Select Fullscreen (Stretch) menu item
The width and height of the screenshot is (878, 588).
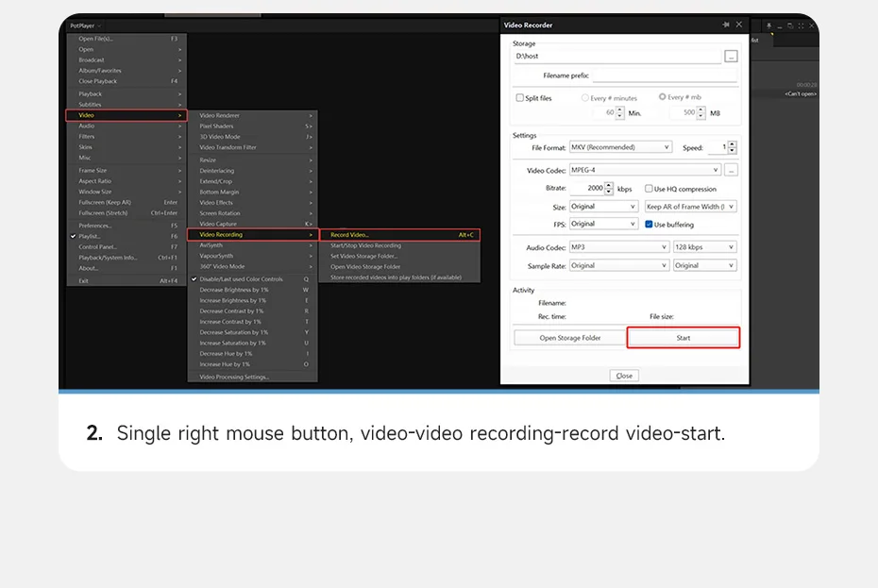pos(127,212)
